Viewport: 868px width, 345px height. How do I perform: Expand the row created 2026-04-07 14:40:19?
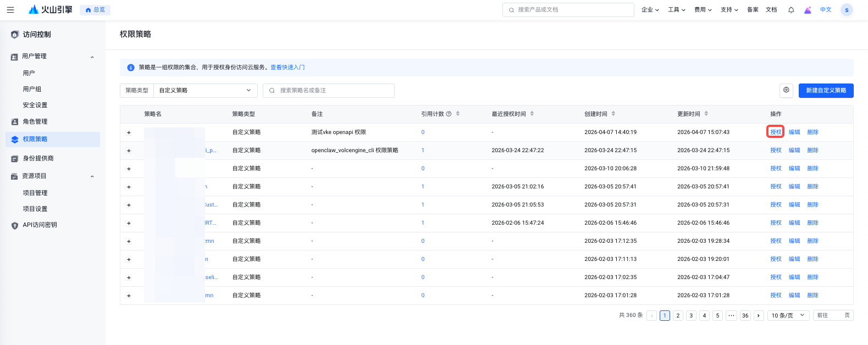pos(129,132)
